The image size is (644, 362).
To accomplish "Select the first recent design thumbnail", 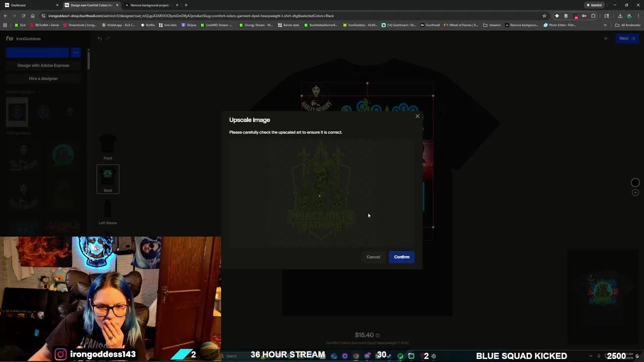I will [x=17, y=112].
